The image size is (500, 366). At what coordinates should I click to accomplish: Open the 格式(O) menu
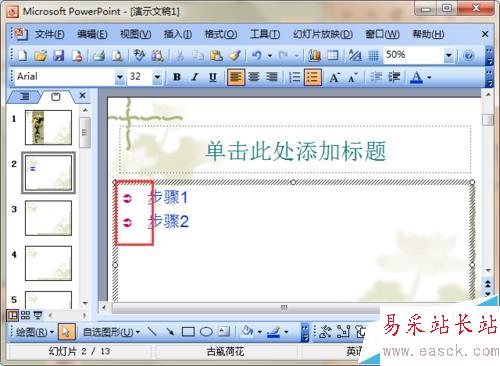click(x=221, y=34)
